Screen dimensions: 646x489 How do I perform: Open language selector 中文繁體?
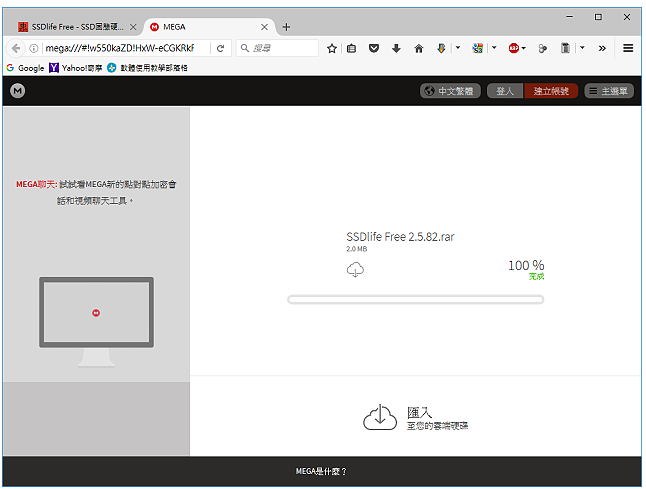450,91
